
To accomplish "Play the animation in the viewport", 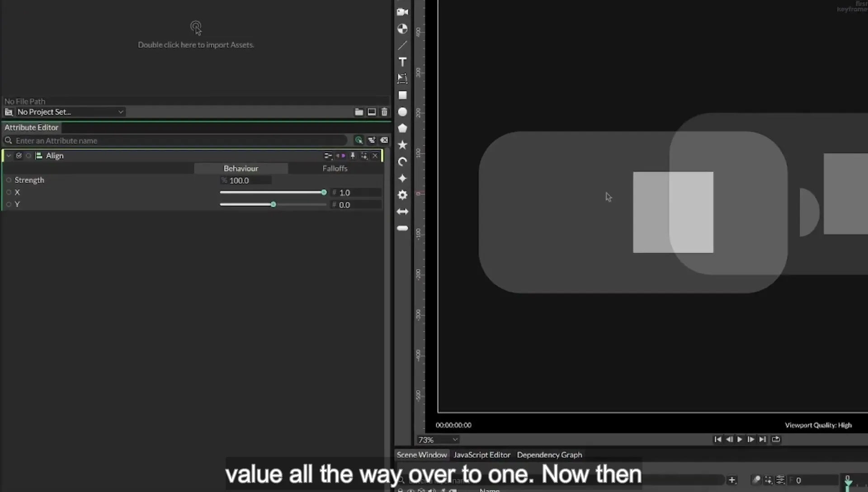I will click(x=740, y=439).
